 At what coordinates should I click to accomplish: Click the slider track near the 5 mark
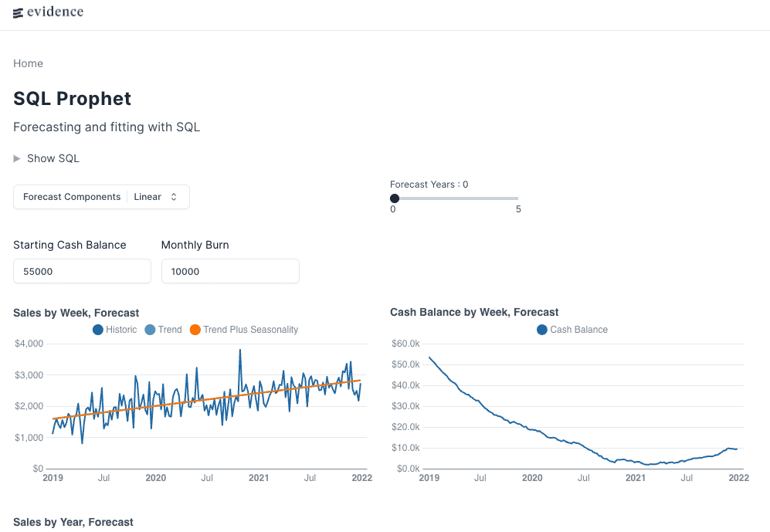coord(514,198)
